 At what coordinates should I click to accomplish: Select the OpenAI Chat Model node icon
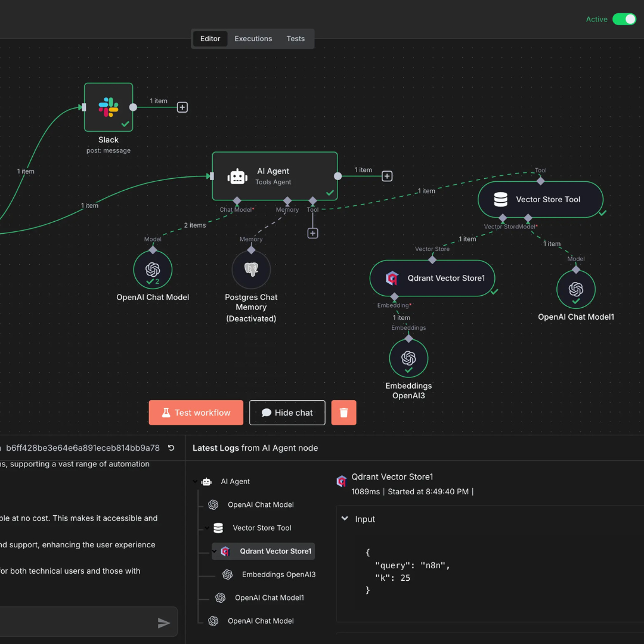click(x=153, y=269)
